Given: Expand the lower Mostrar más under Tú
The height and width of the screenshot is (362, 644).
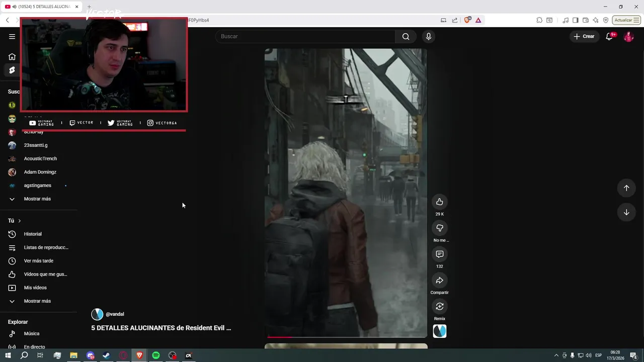Looking at the screenshot, I should [38, 301].
